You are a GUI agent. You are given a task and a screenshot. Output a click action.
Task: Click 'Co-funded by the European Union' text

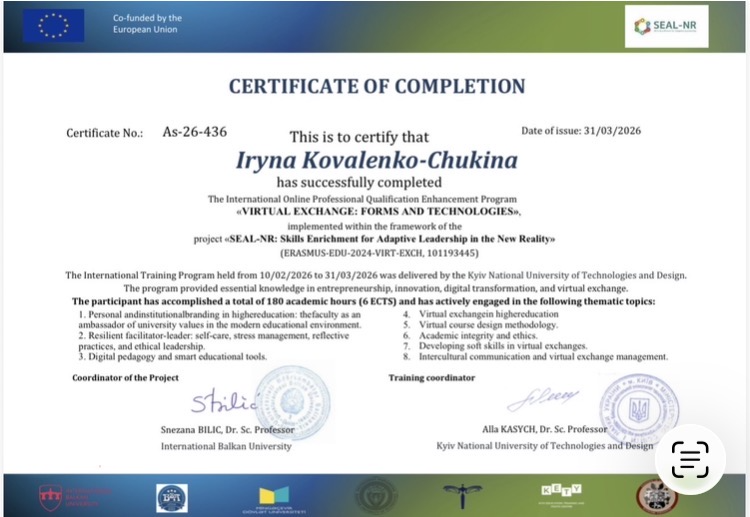coord(147,23)
